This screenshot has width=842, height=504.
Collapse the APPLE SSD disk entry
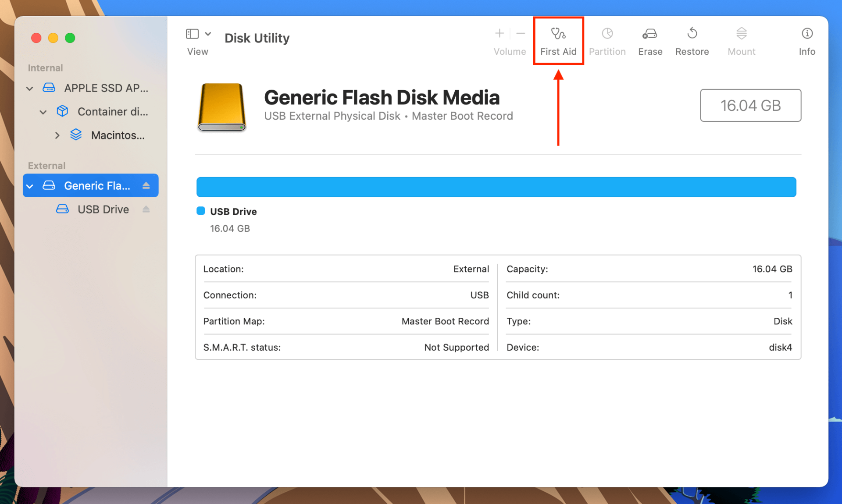(29, 88)
